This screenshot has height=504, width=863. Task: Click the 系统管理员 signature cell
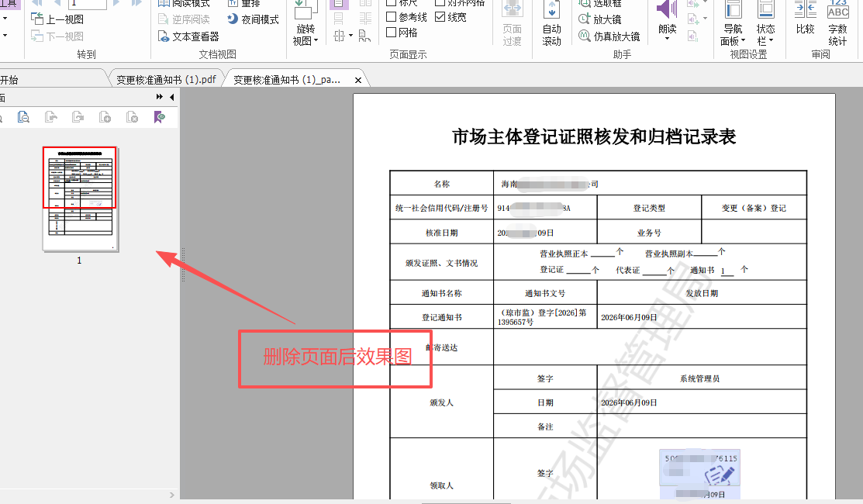click(x=701, y=378)
